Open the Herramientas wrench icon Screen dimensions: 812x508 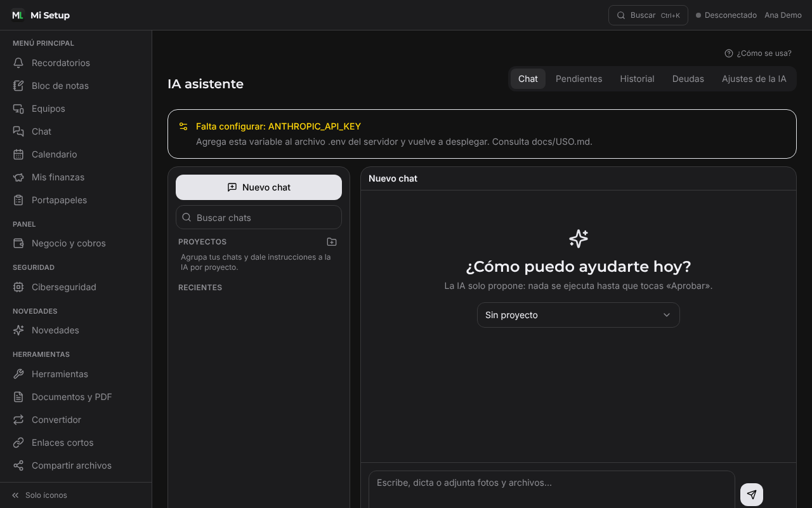pos(18,374)
